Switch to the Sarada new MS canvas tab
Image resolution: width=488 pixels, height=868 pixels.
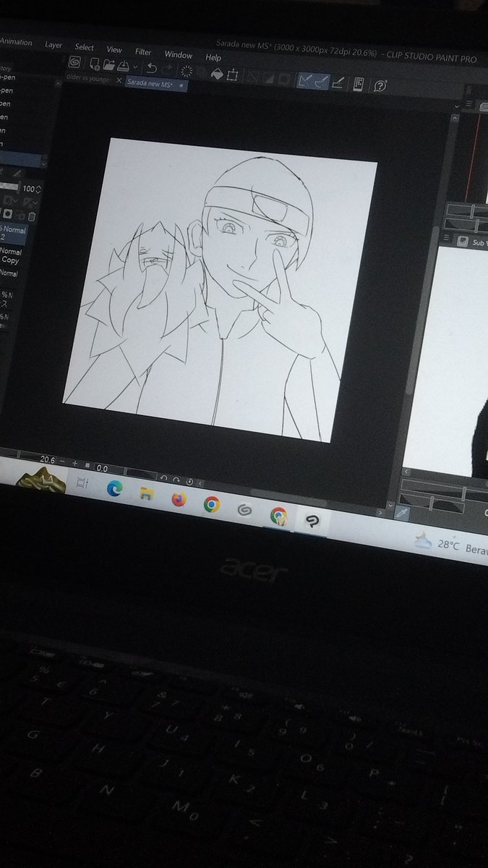[x=156, y=84]
